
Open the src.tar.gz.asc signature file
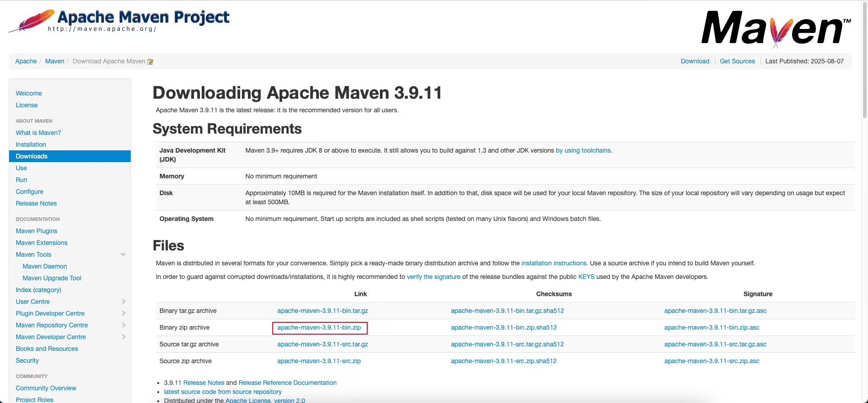pyautogui.click(x=715, y=344)
